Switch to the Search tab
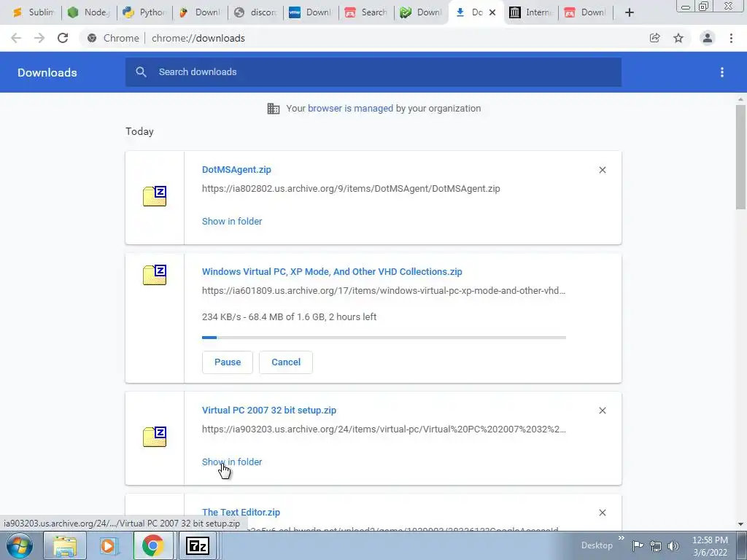747x560 pixels. (366, 12)
